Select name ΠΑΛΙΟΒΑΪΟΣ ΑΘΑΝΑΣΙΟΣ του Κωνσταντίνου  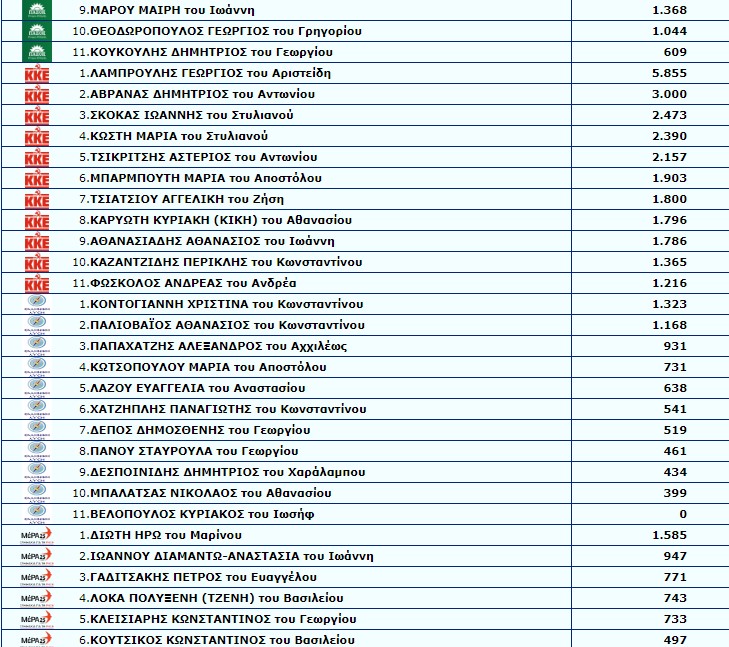point(227,325)
